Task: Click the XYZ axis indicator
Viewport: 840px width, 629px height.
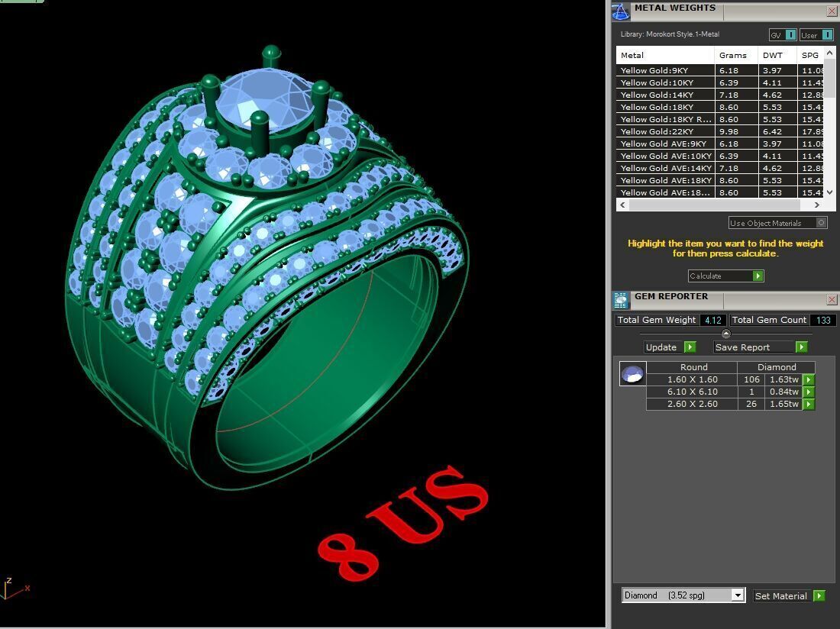Action: click(15, 589)
